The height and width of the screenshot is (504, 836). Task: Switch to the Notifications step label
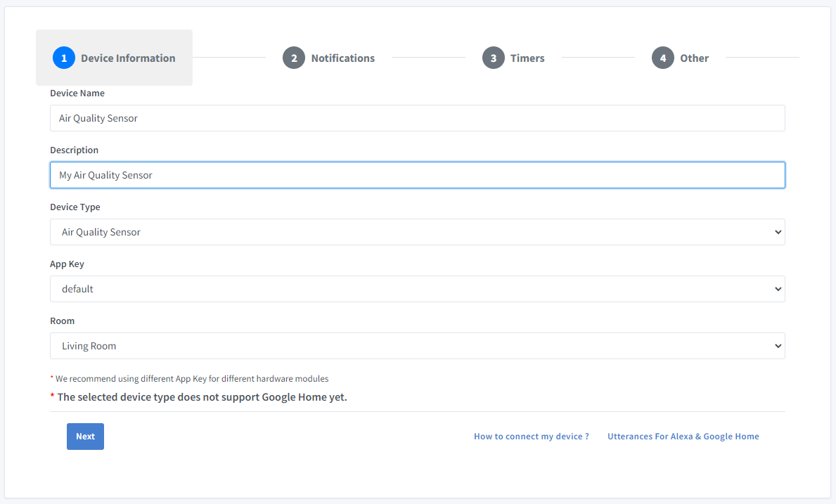pyautogui.click(x=342, y=58)
